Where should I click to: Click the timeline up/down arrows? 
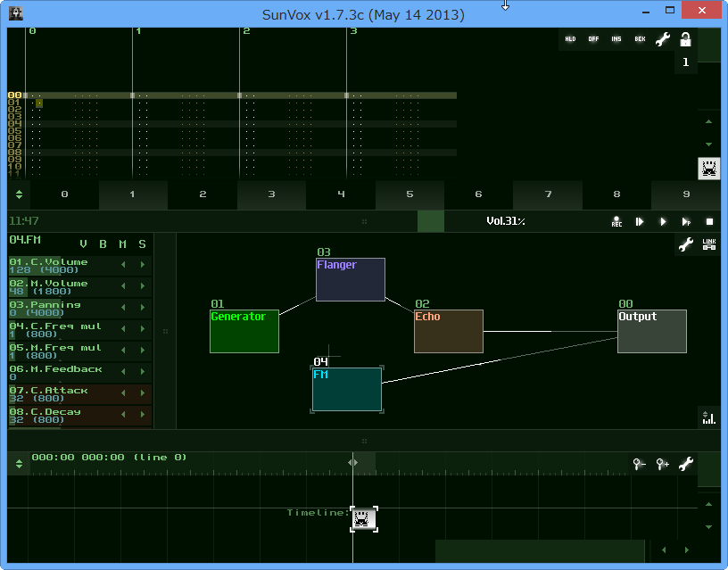pyautogui.click(x=19, y=463)
